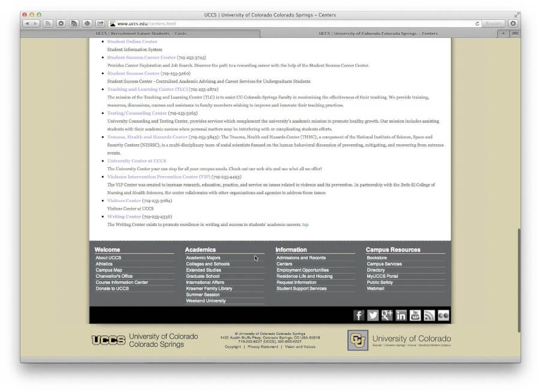
Task: Add a new tab with the plus button
Action: tap(503, 34)
